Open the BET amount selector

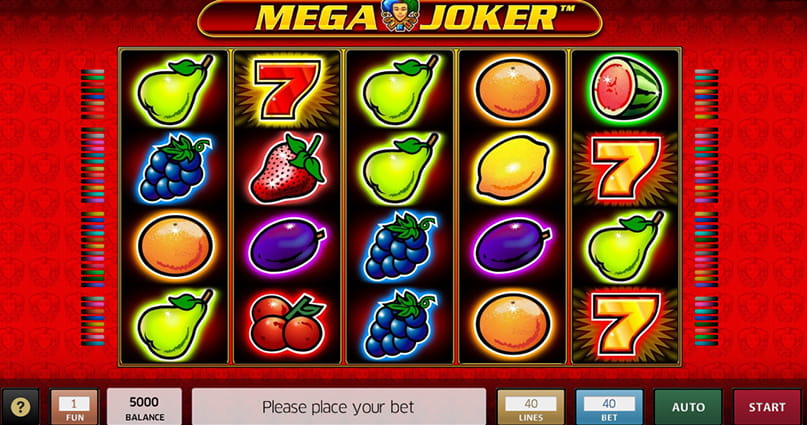pyautogui.click(x=609, y=407)
